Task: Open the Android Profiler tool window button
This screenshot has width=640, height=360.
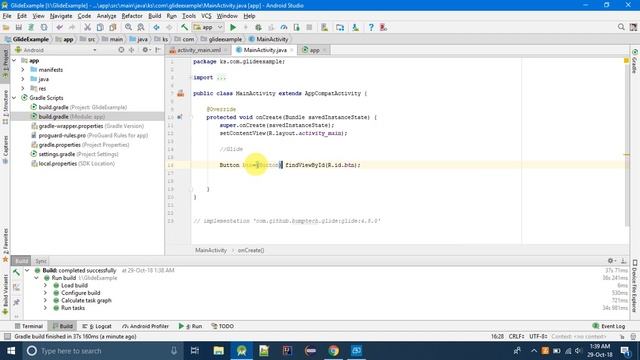Action: tap(145, 326)
